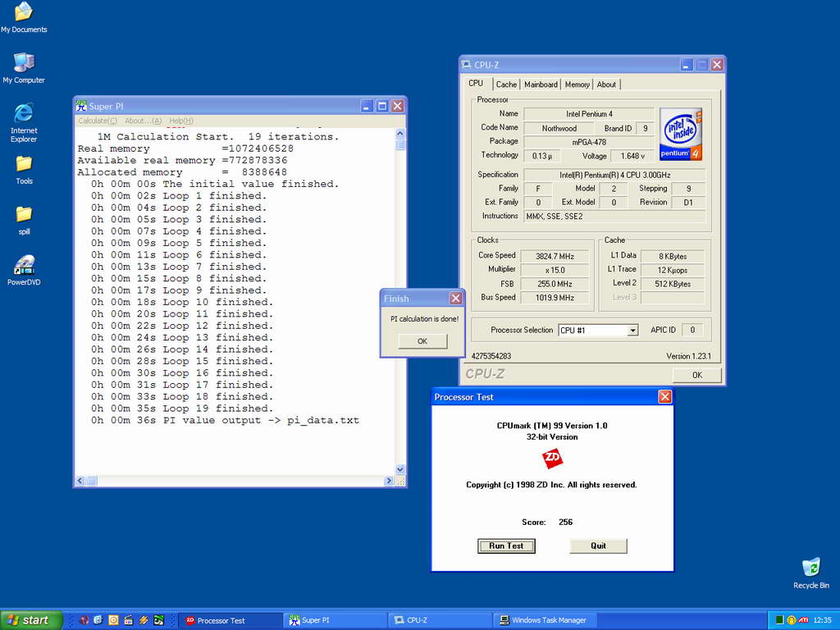Viewport: 840px width, 630px height.
Task: Click the Package field mPGA-478
Action: click(589, 142)
